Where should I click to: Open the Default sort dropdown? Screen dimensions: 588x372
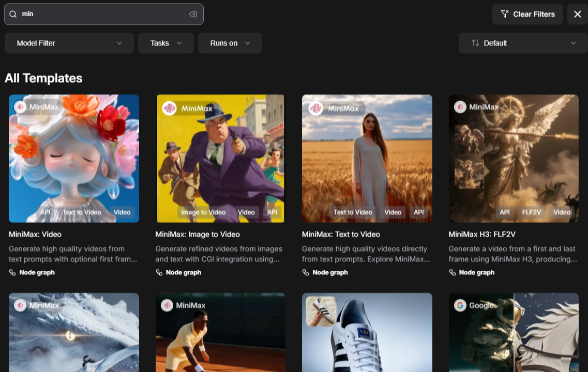point(523,43)
